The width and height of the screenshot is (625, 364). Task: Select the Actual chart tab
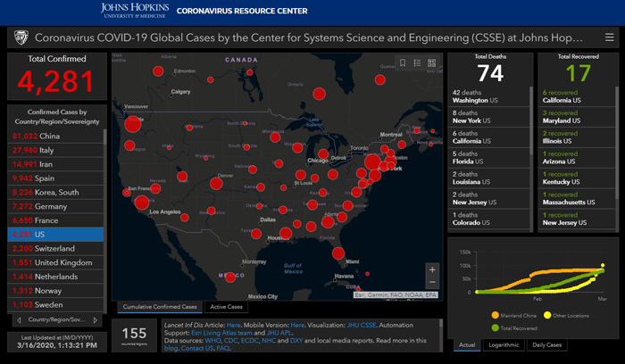coord(467,345)
